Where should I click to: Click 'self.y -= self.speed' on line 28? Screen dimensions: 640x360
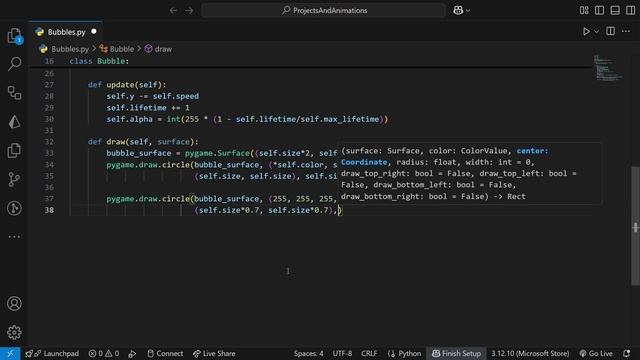coord(153,96)
